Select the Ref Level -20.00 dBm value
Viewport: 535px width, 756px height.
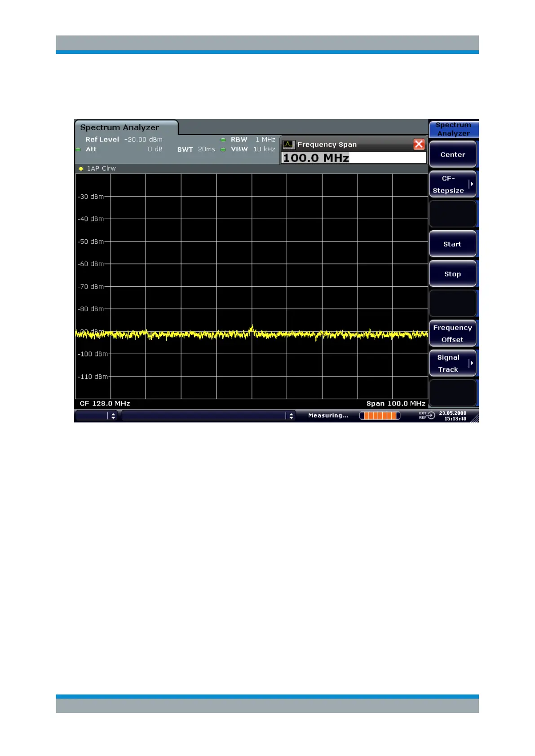(x=143, y=140)
